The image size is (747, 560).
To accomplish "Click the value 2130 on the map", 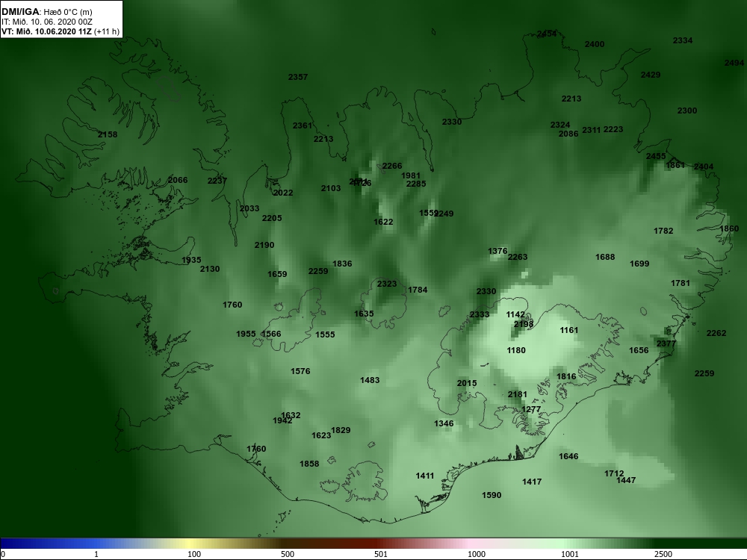I will 210,269.
